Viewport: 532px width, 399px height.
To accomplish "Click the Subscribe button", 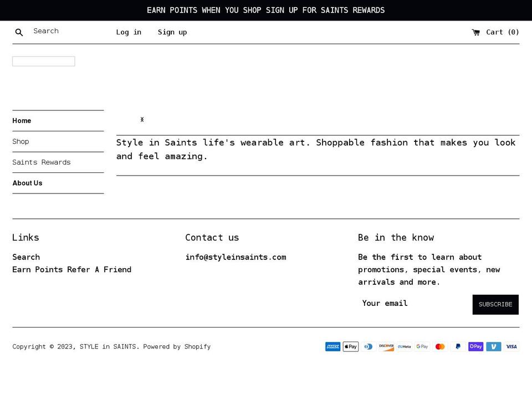I will (495, 304).
